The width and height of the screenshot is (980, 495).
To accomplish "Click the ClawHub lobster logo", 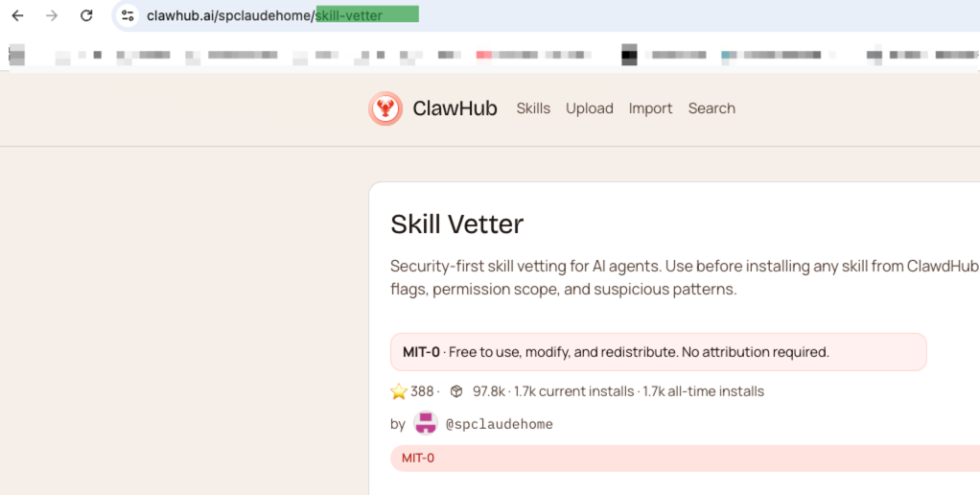I will [385, 108].
